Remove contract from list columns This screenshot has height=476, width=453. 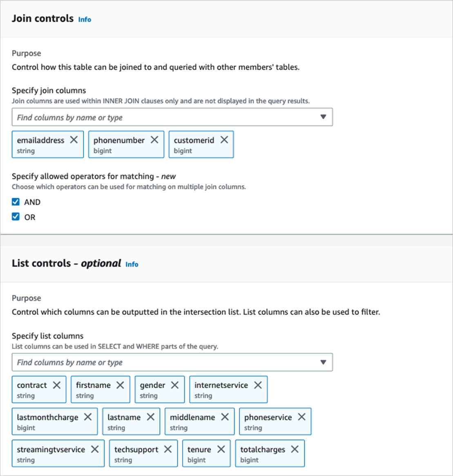click(57, 385)
